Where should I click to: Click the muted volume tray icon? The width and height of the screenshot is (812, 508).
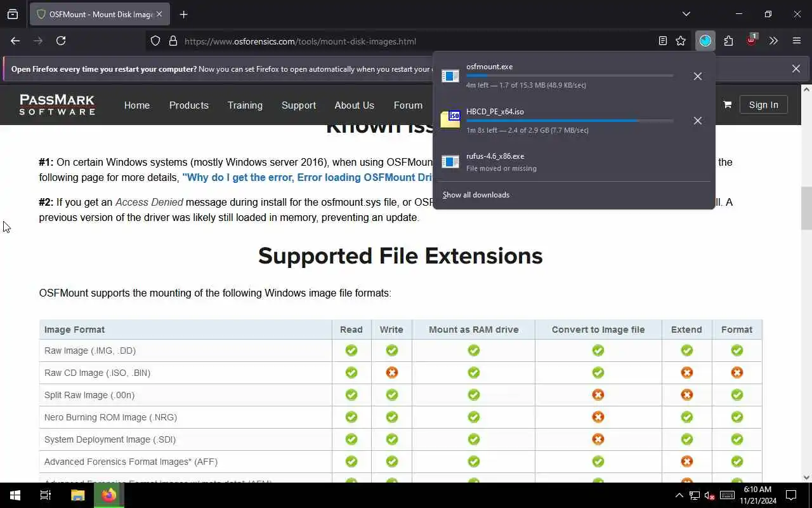coord(710,495)
